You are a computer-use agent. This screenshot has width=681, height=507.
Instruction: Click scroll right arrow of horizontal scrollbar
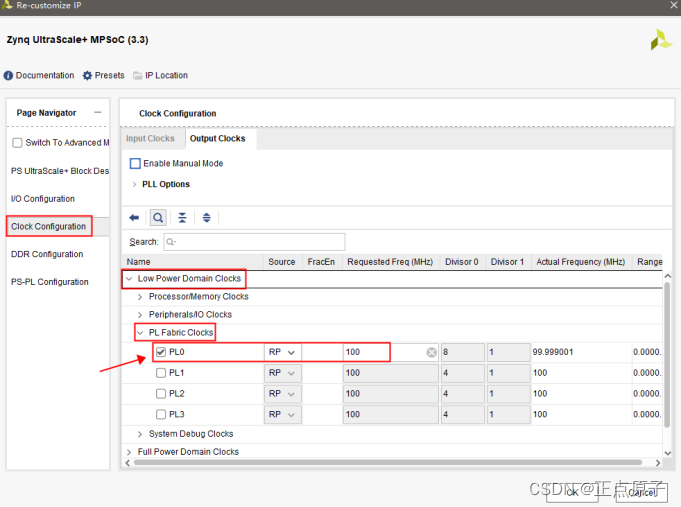tap(658, 463)
